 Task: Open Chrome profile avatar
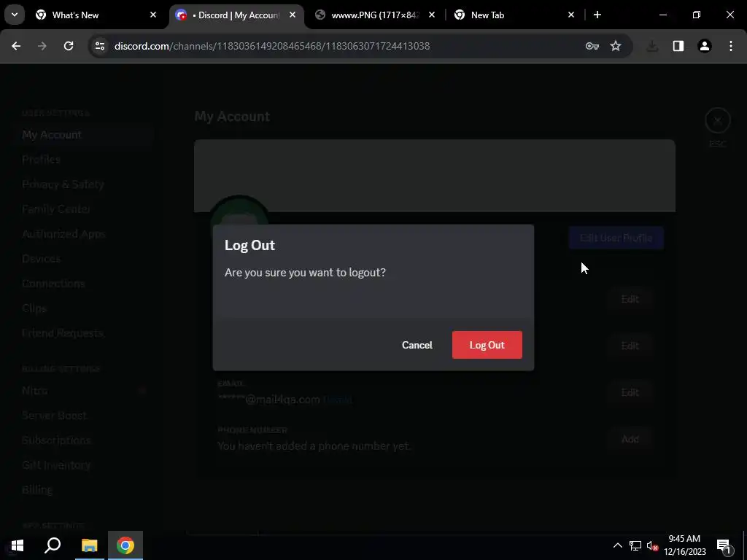coord(705,46)
